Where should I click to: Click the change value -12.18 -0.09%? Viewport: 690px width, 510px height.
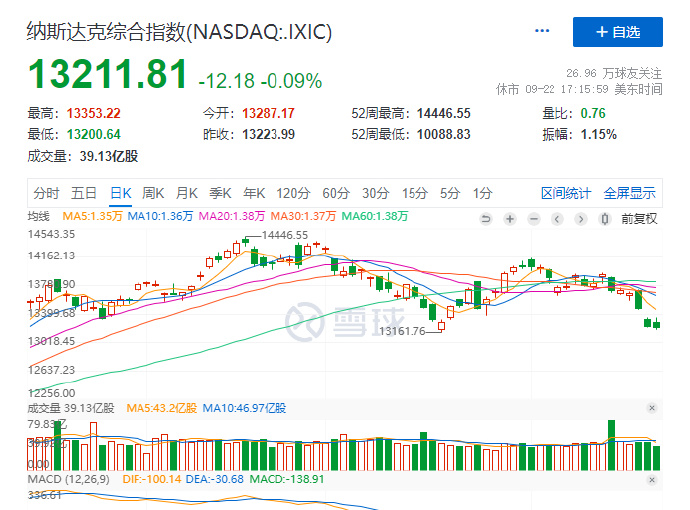[x=260, y=81]
